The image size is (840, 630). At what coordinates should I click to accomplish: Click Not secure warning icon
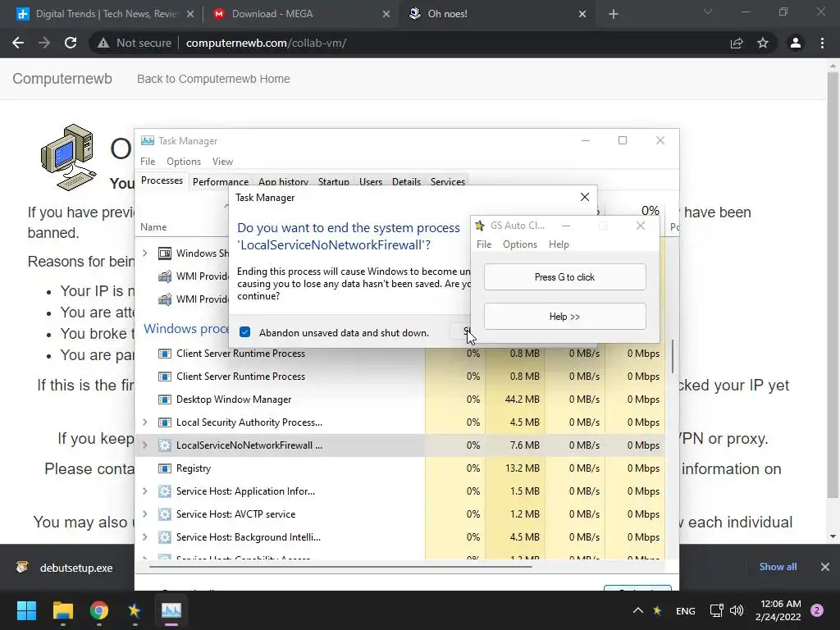103,43
